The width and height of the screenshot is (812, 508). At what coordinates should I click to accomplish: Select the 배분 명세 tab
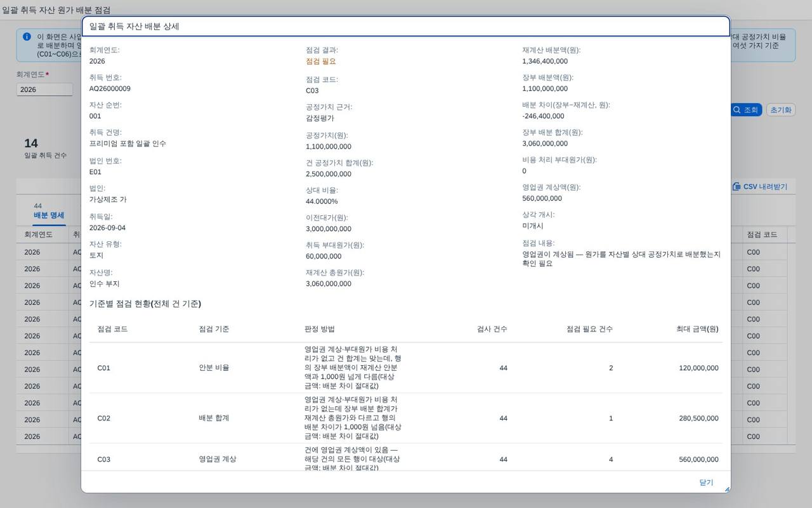(x=49, y=215)
